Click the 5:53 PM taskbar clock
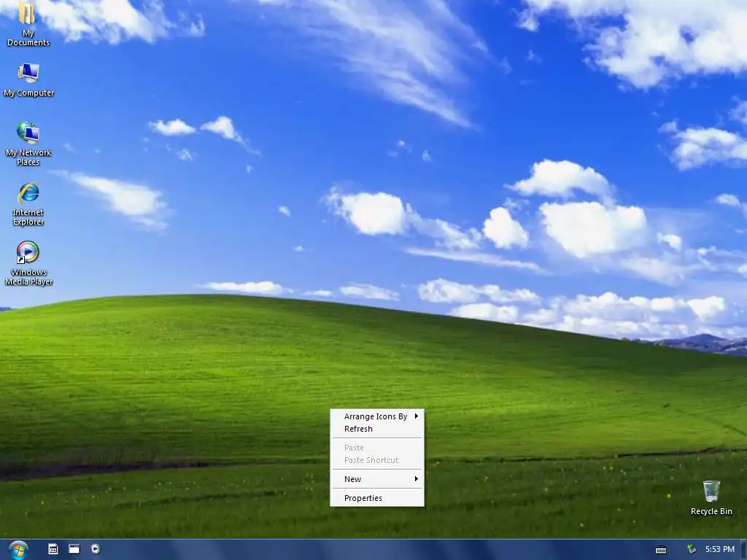The height and width of the screenshot is (560, 747). coord(720,549)
